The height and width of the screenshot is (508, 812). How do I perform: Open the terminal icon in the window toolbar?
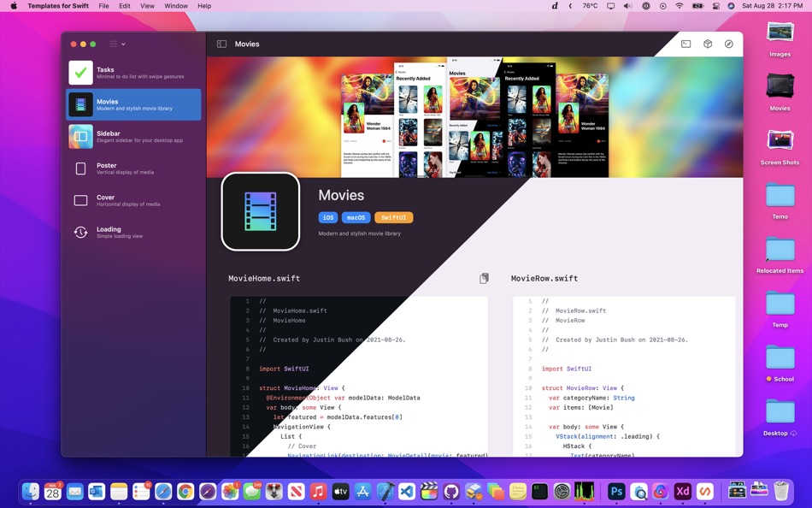click(x=685, y=44)
